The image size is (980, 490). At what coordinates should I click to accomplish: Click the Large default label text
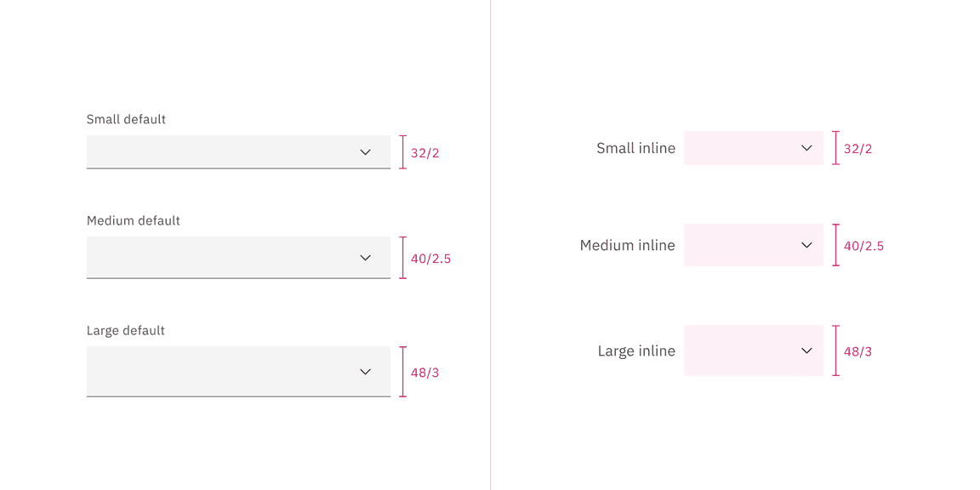[125, 330]
